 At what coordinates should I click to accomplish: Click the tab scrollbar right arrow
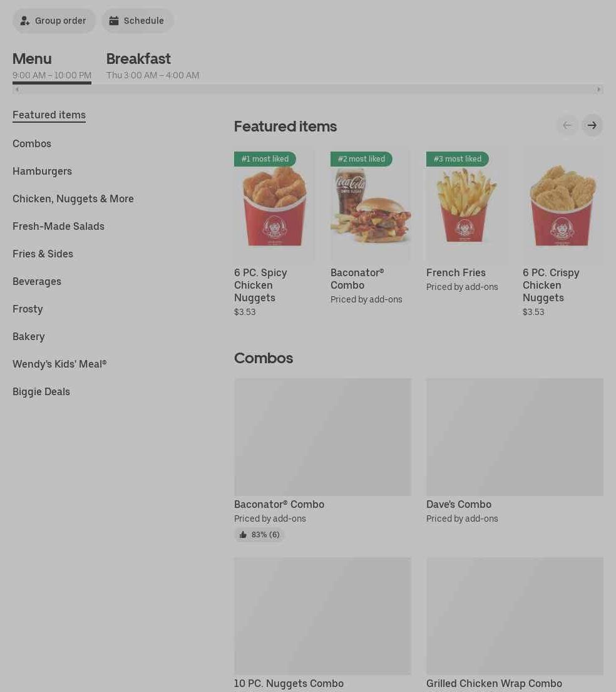598,89
